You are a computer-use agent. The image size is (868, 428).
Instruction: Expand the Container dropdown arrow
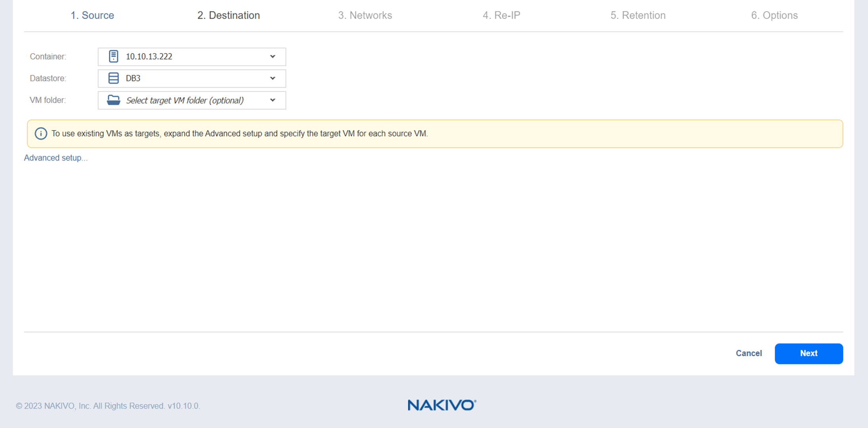(273, 57)
